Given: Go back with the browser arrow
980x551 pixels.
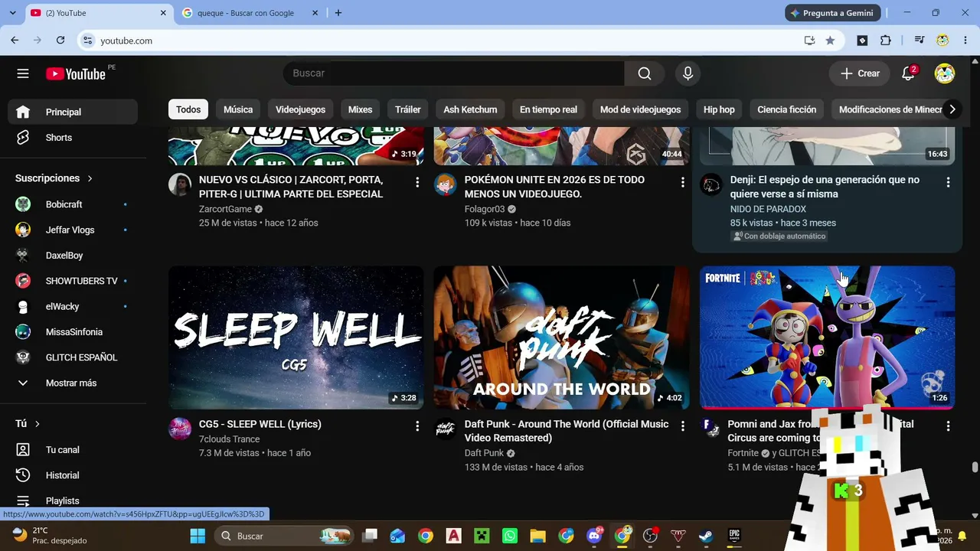Looking at the screenshot, I should click(15, 41).
